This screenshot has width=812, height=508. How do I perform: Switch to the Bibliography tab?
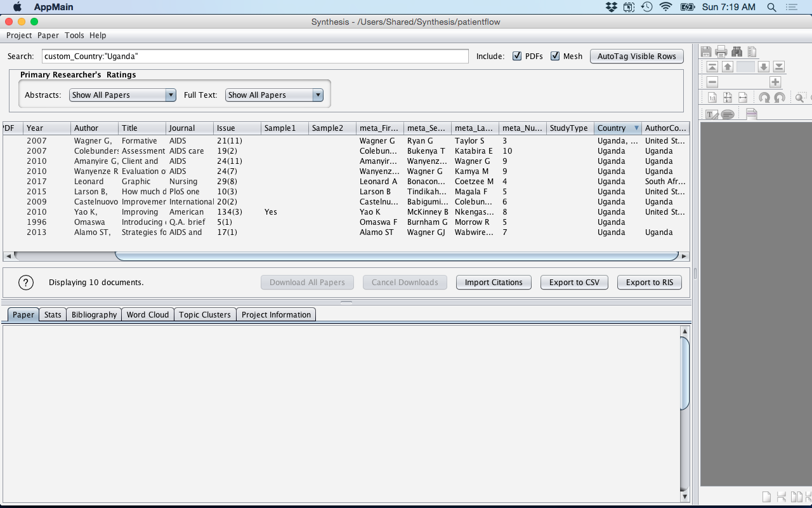tap(94, 314)
